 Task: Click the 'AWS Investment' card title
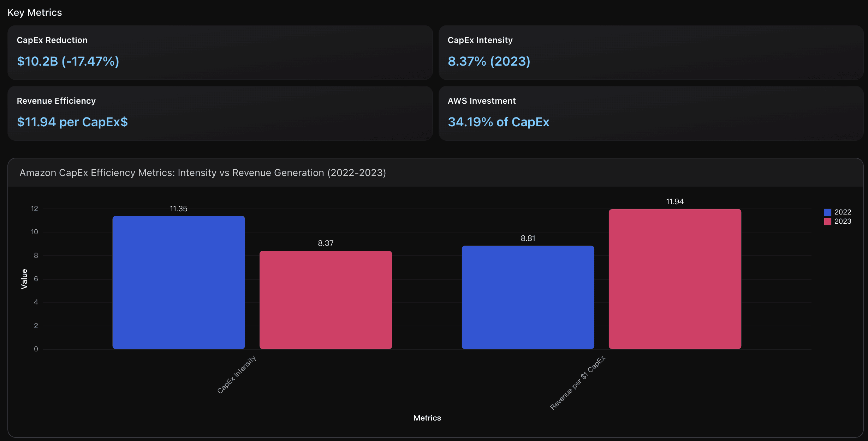482,101
